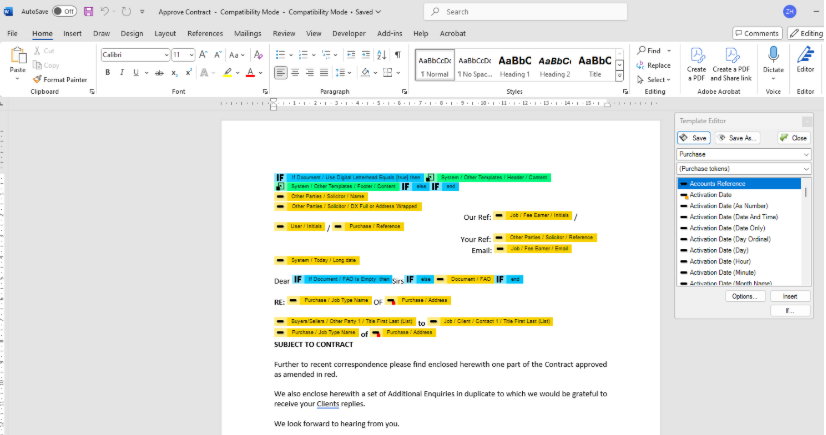The height and width of the screenshot is (435, 826).
Task: Click the Save disk icon in title bar
Action: [88, 11]
